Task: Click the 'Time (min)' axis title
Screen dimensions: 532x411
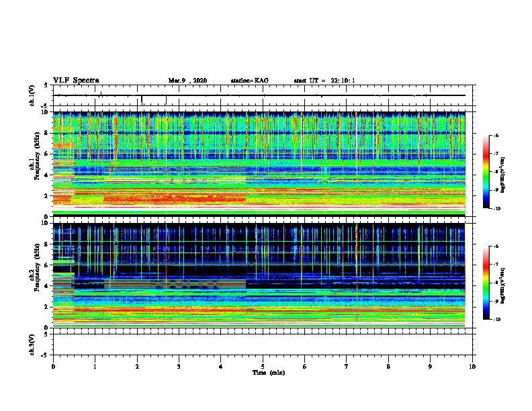Action: pyautogui.click(x=269, y=373)
